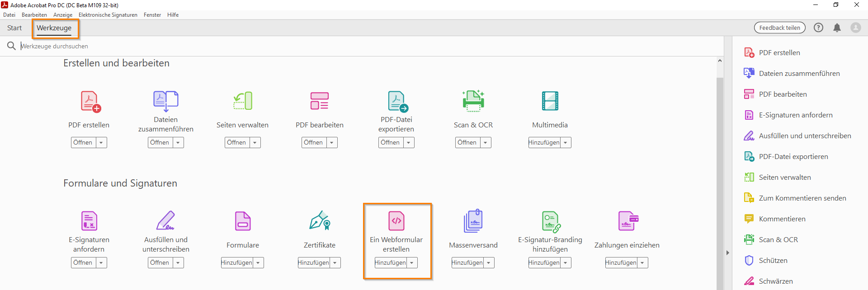The image size is (868, 290).
Task: Open the Anzeige menu
Action: 63,15
